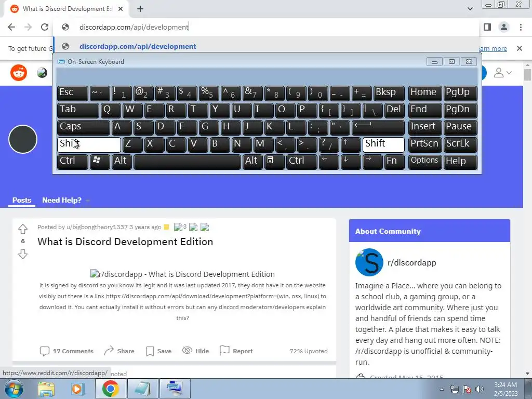Share the post
Screen dimensions: 532x399
click(x=119, y=351)
